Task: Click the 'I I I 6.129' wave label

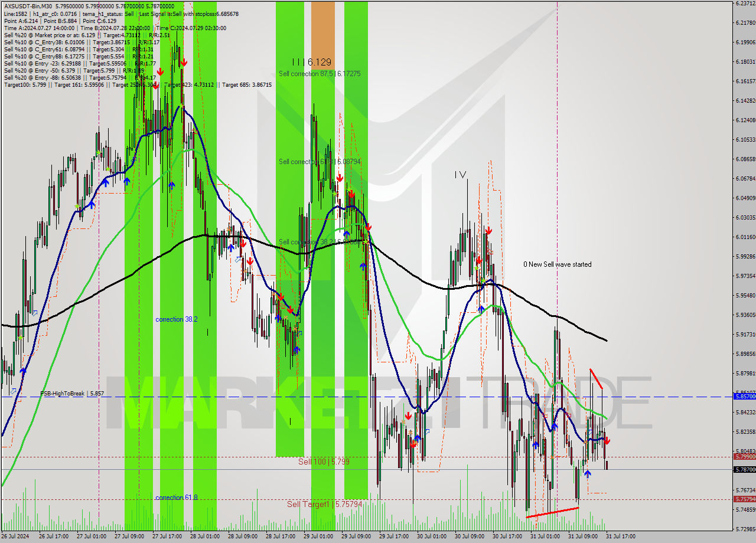Action: click(x=311, y=62)
